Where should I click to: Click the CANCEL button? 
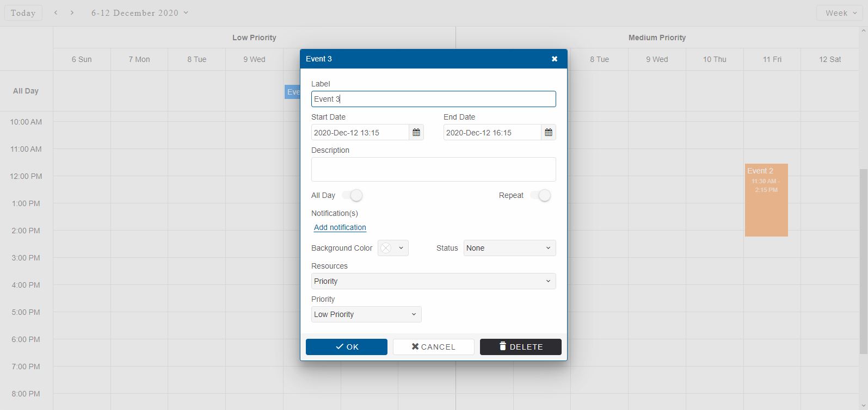[434, 347]
